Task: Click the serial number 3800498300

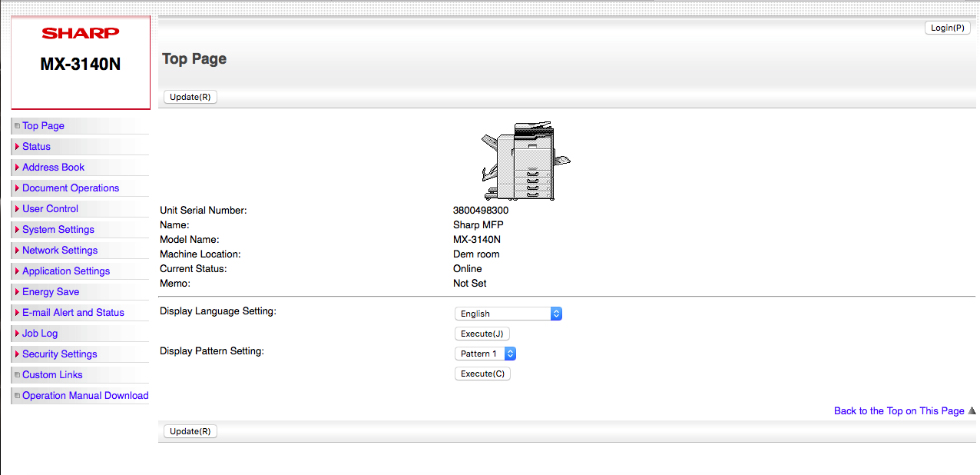Action: (x=481, y=210)
